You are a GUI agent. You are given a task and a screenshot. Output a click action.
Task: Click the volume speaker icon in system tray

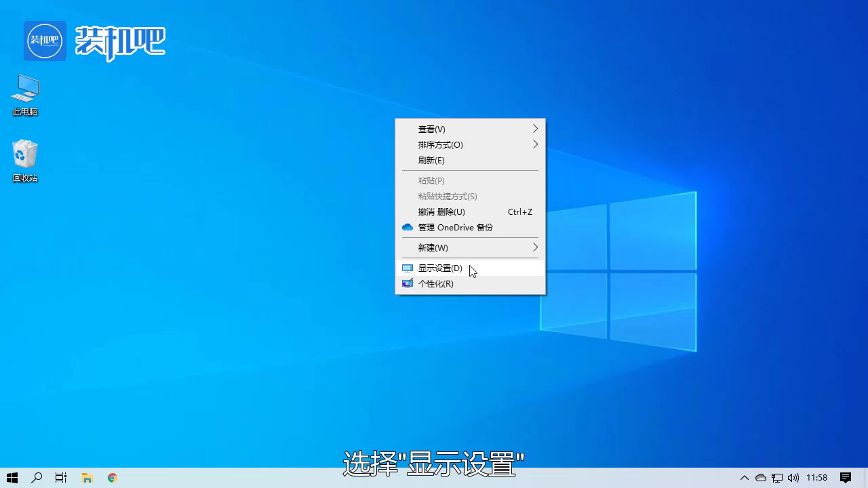tap(793, 478)
